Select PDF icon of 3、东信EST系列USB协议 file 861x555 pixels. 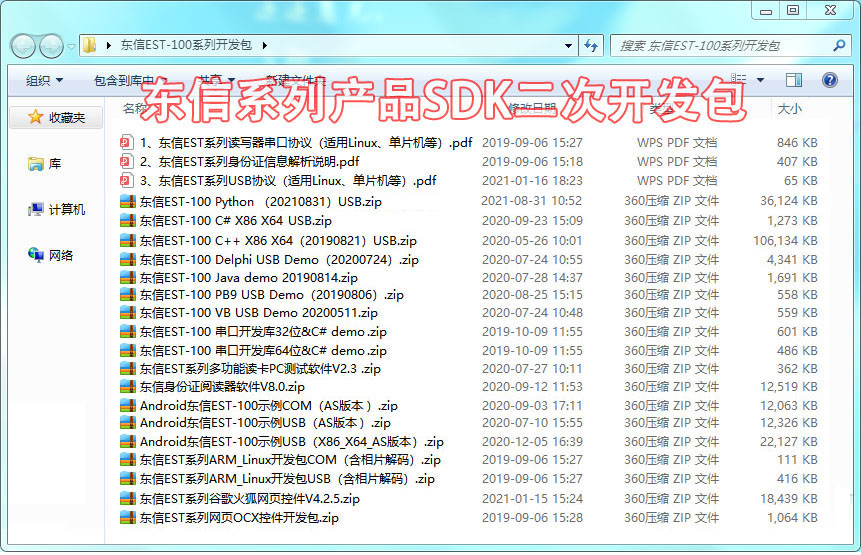click(x=127, y=181)
